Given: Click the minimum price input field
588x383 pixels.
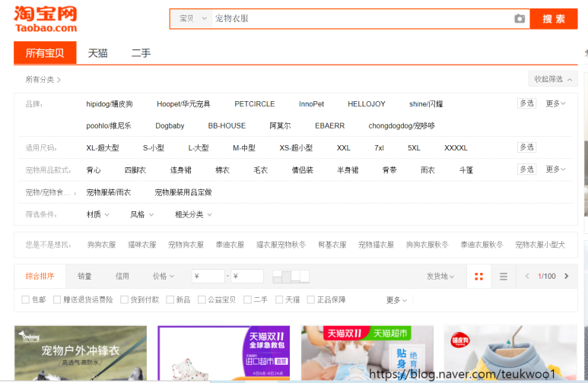Looking at the screenshot, I should pyautogui.click(x=208, y=276).
